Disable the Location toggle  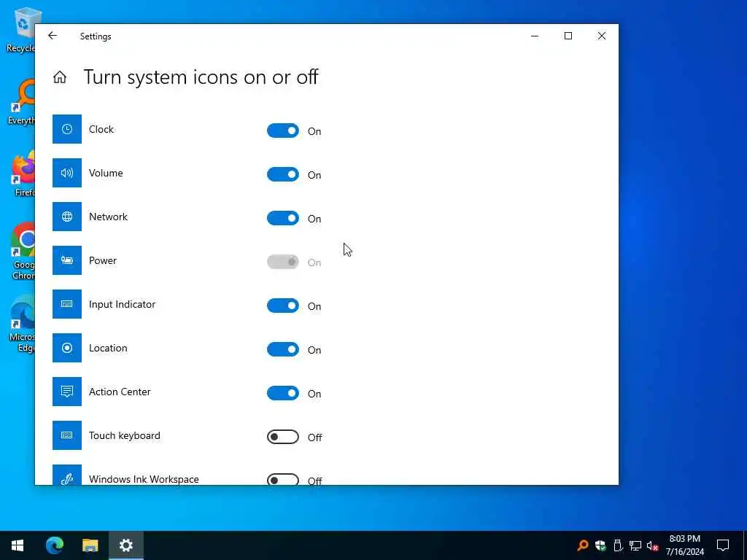point(283,349)
